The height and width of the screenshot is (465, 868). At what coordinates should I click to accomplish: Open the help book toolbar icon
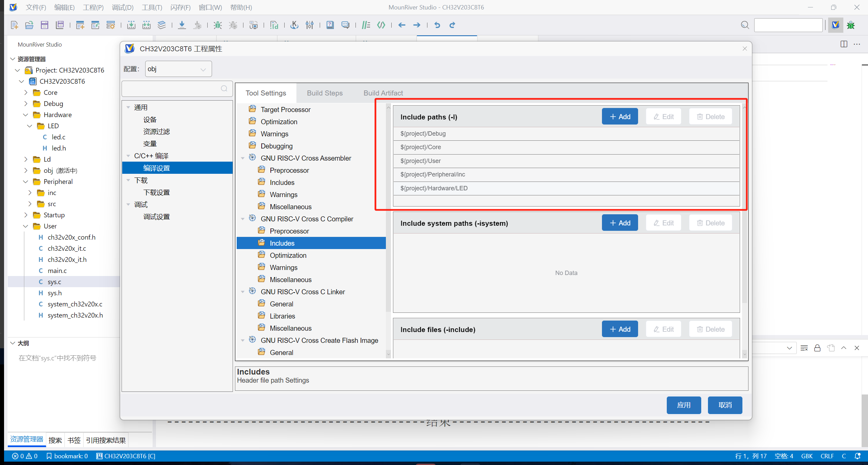coord(330,25)
